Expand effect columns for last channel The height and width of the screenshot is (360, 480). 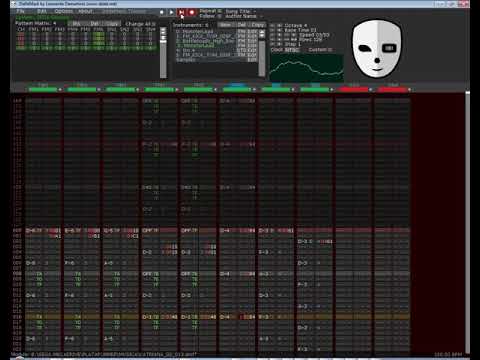click(410, 89)
